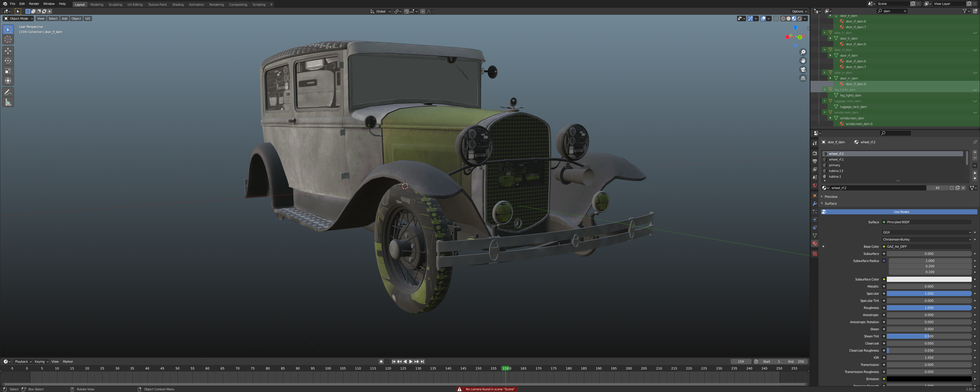Click the Add menu in viewport header
Screen dimensions: 980x392
64,19
